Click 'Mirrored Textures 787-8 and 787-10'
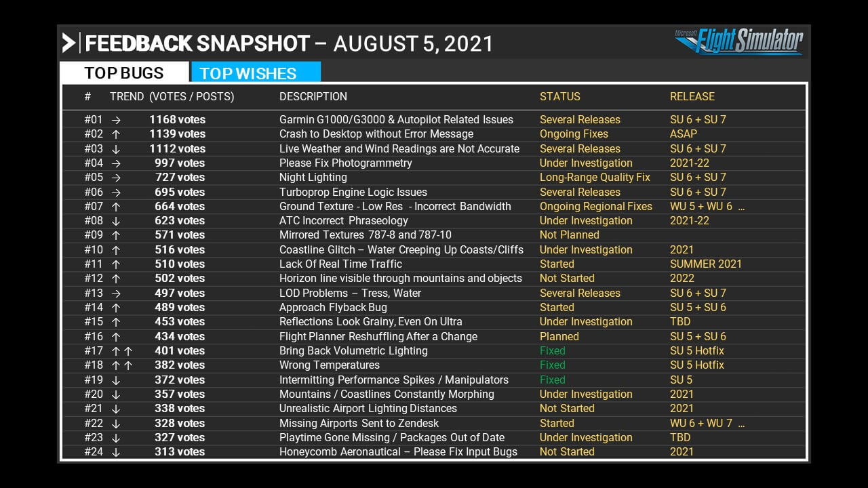Screen dimensions: 868x488 click(x=366, y=235)
